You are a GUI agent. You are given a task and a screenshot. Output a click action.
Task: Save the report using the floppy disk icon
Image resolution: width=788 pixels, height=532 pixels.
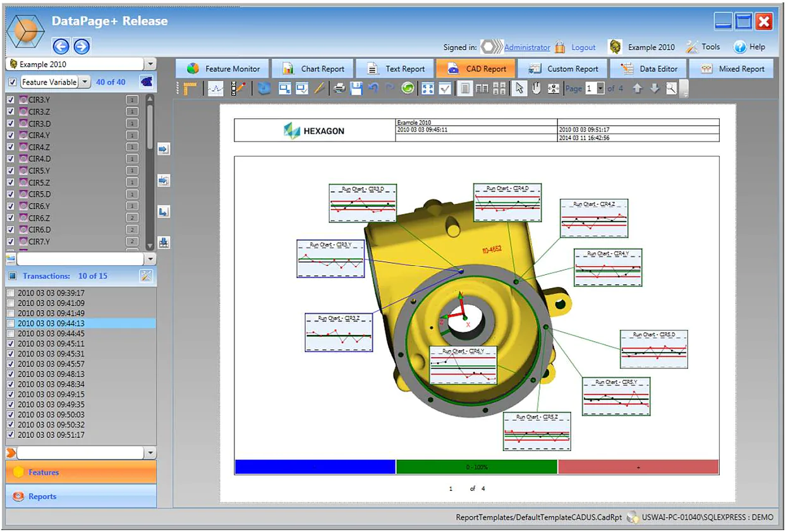[356, 89]
